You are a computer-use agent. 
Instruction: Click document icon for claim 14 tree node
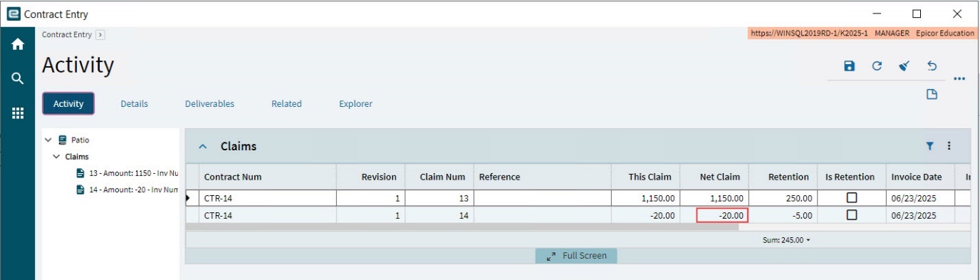[81, 190]
